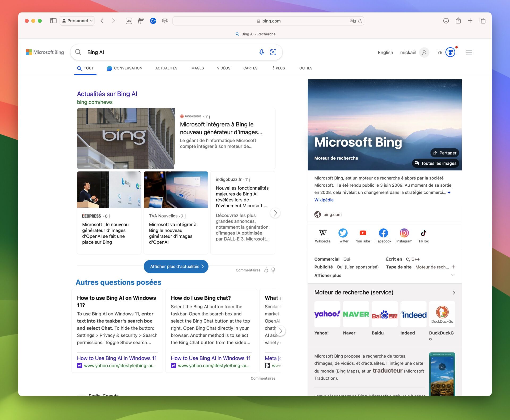Click the visual search camera icon
510x420 pixels.
pyautogui.click(x=273, y=52)
